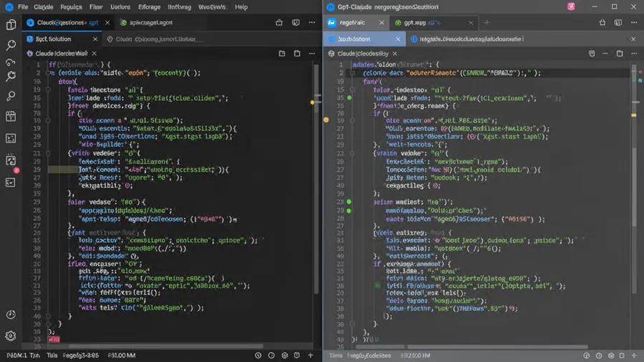Open the File menu
Screen dimensions: 644x362
point(23,7)
